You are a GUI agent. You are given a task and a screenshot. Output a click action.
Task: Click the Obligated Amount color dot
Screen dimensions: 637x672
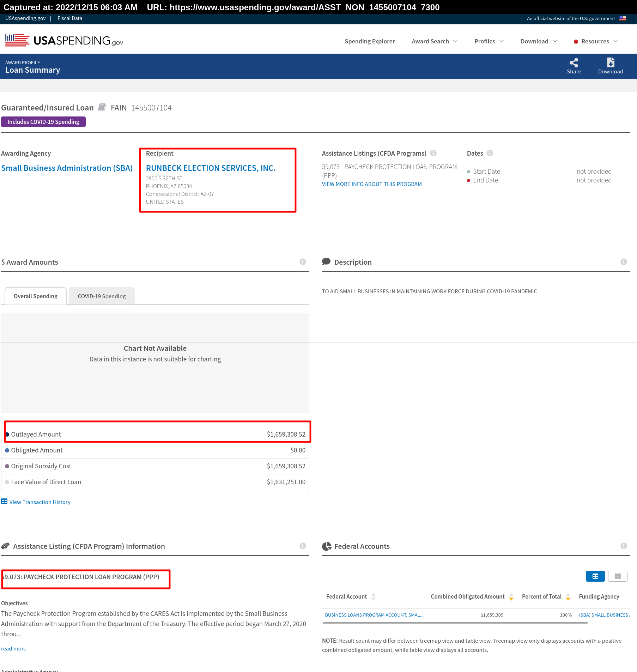point(7,450)
